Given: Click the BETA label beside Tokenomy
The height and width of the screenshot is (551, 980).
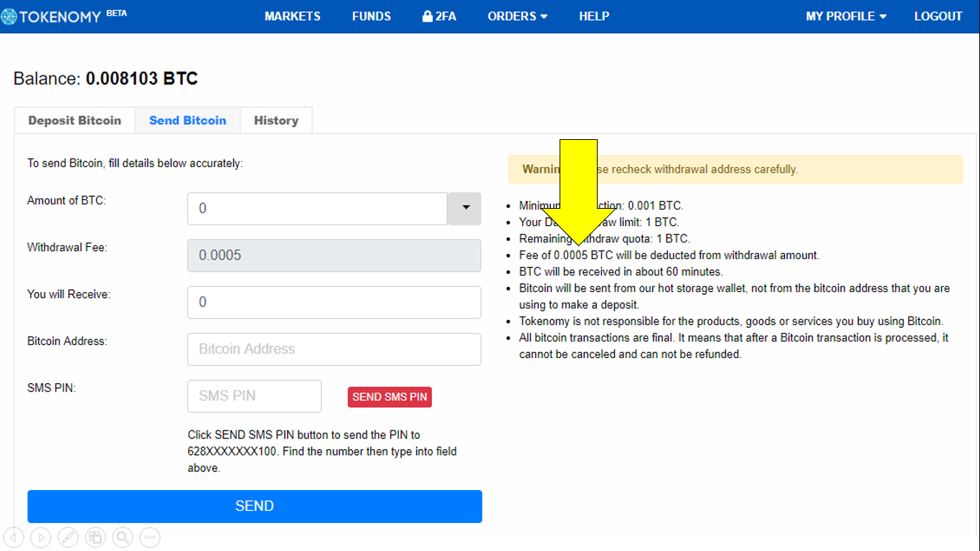Looking at the screenshot, I should click(116, 13).
